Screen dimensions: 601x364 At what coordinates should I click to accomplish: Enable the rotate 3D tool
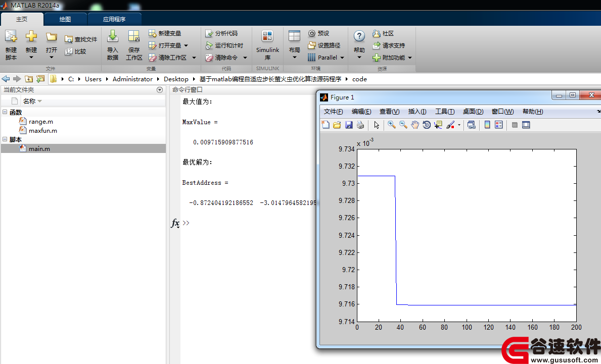pyautogui.click(x=426, y=125)
